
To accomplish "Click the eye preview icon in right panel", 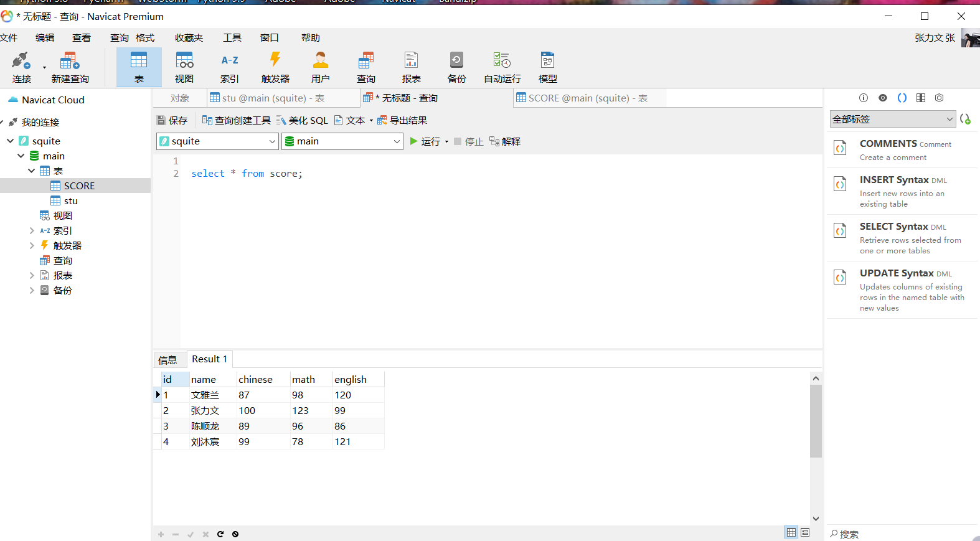I will tap(883, 98).
